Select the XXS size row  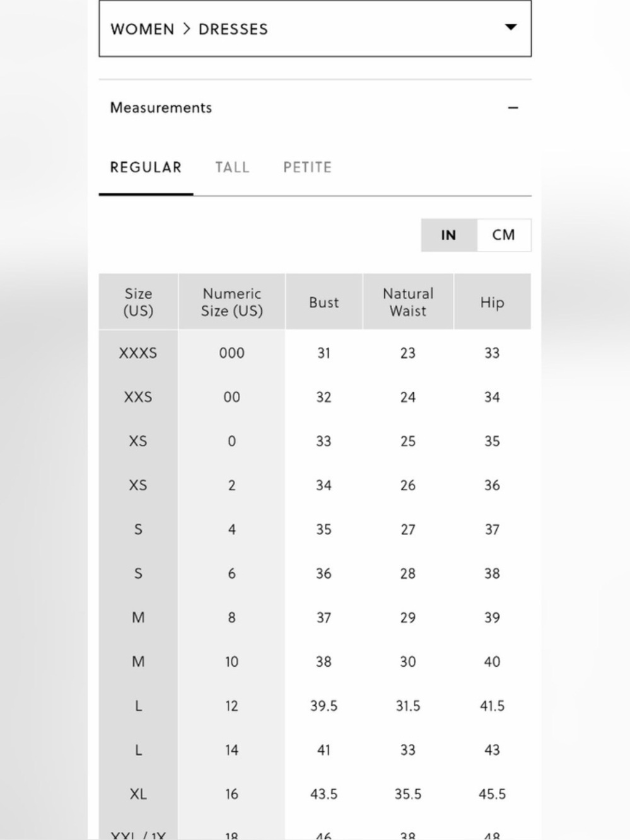coord(315,397)
